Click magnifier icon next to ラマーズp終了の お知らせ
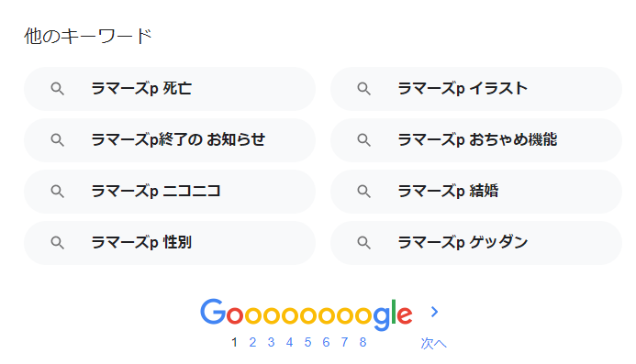 [57, 140]
